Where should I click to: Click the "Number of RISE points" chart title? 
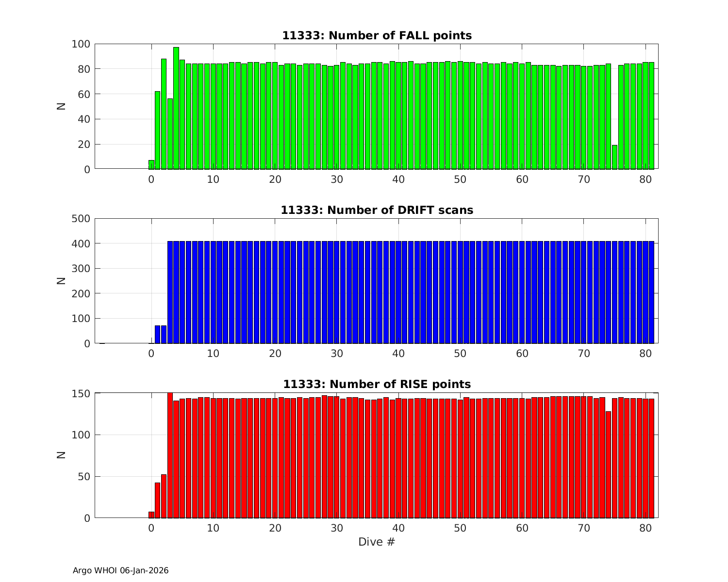click(x=377, y=384)
